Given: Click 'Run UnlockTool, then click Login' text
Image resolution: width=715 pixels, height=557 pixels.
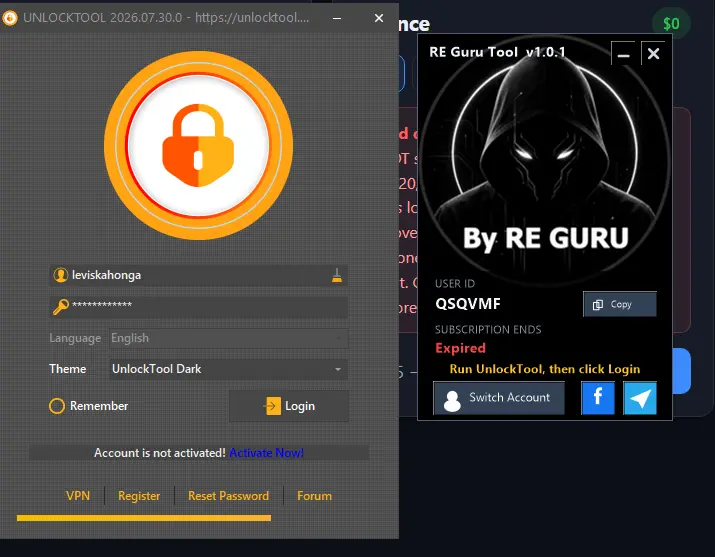Looking at the screenshot, I should click(545, 369).
